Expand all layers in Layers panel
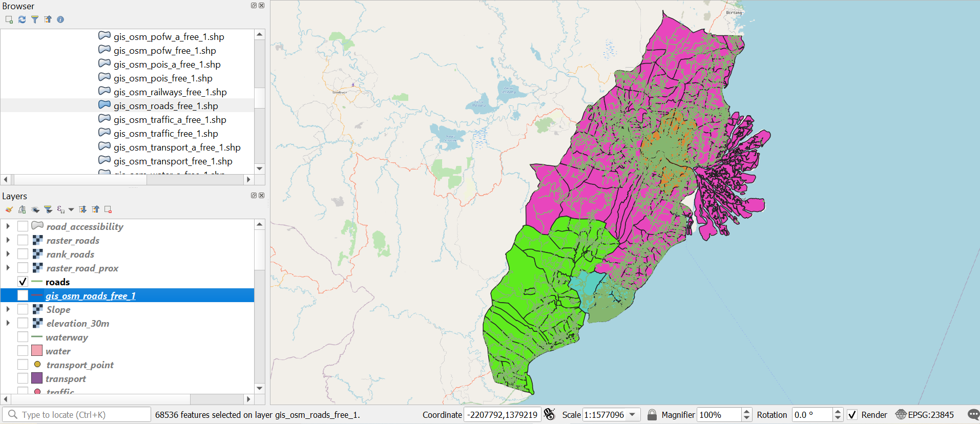Viewport: 980px width, 424px height. coord(82,209)
